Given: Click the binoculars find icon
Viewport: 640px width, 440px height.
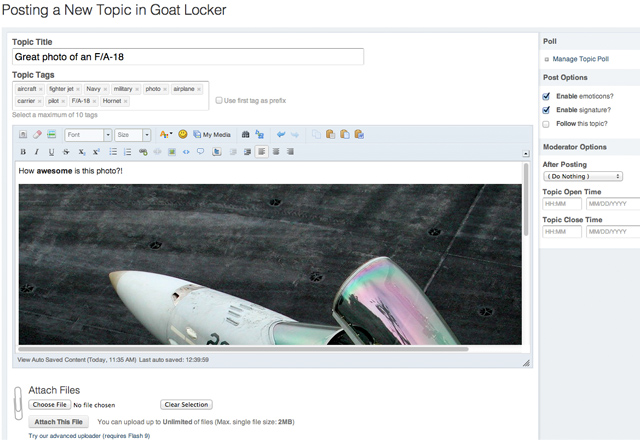Looking at the screenshot, I should pos(246,134).
